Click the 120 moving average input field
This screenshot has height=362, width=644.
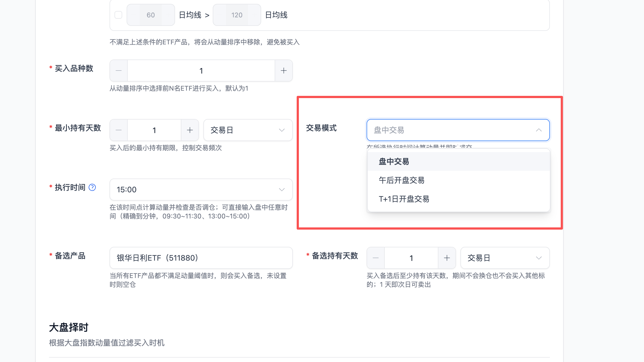pos(237,15)
